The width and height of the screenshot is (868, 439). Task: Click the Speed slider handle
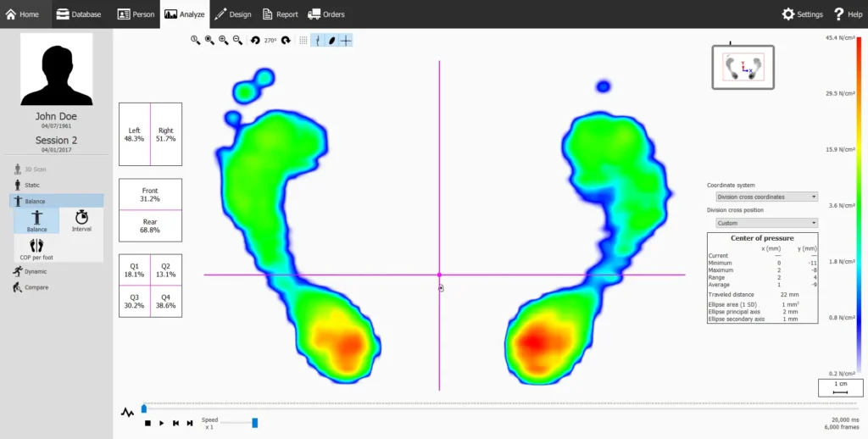pyautogui.click(x=255, y=422)
